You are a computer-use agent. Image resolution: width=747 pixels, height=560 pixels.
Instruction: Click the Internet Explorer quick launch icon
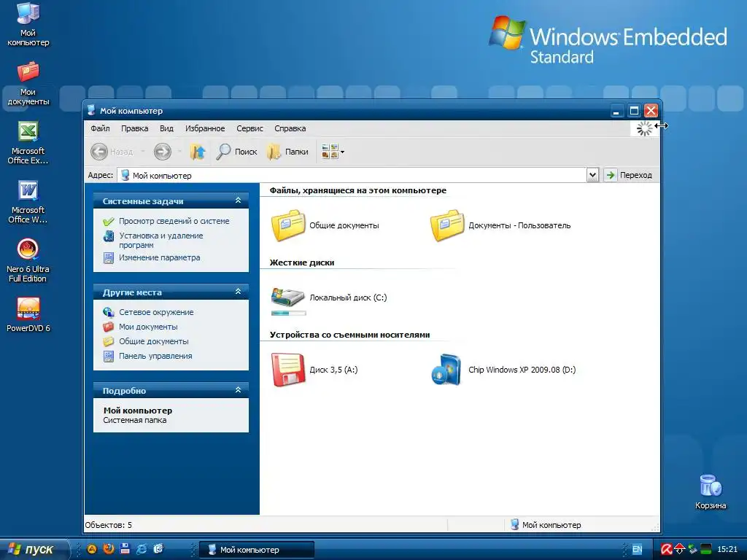click(142, 549)
